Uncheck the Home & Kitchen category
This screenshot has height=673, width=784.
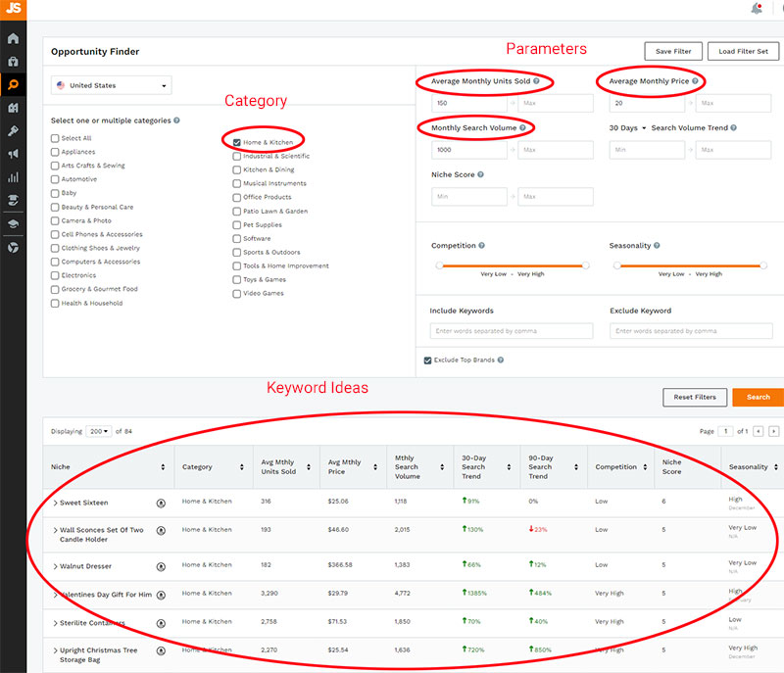[x=237, y=142]
